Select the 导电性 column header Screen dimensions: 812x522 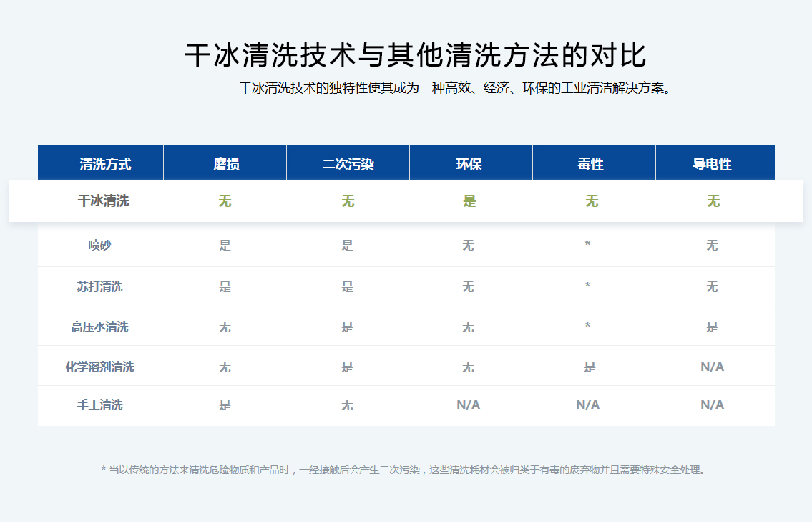click(713, 164)
